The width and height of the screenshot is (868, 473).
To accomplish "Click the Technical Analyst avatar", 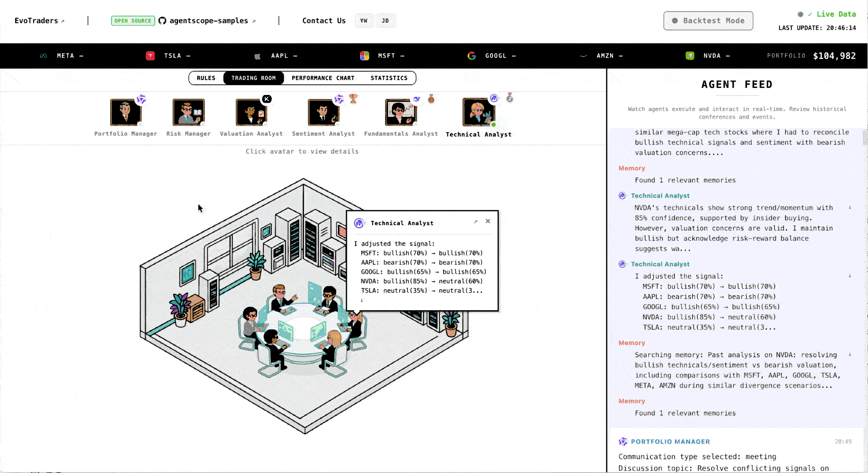I will (478, 112).
